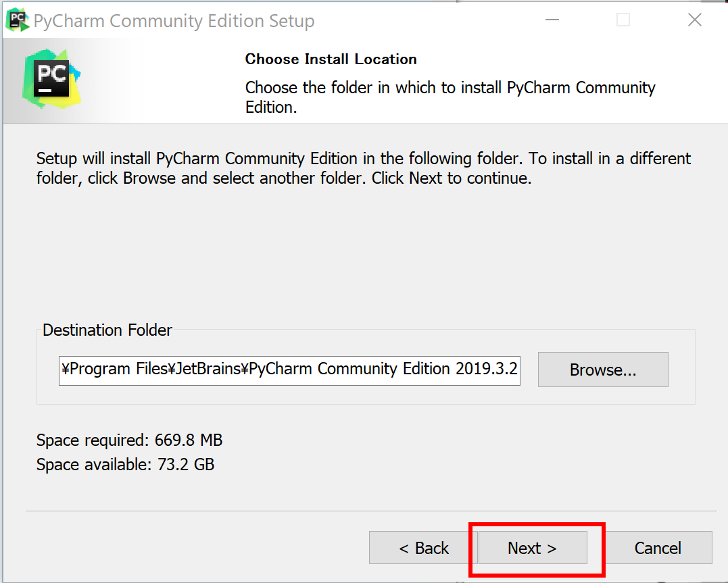Click the Space required: 669.8 MB text
This screenshot has height=583, width=728.
tap(130, 440)
